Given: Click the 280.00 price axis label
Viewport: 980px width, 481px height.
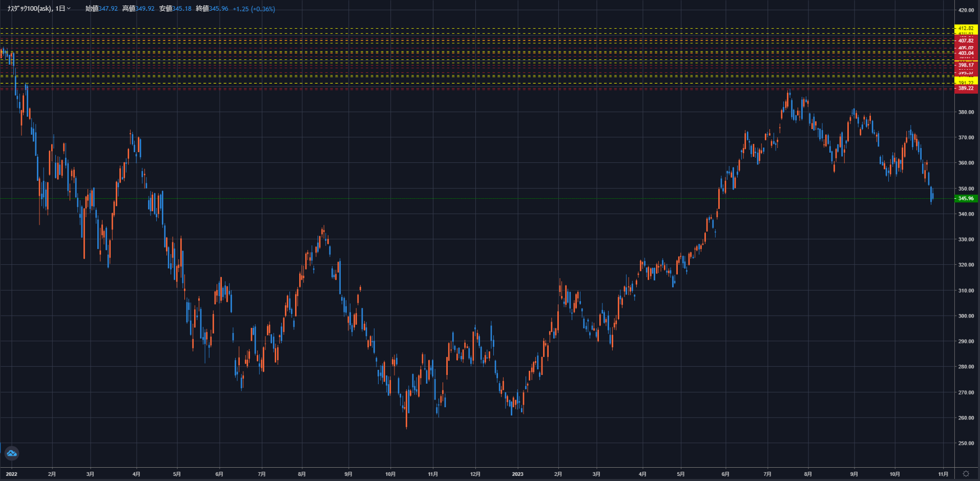Looking at the screenshot, I should (x=966, y=367).
